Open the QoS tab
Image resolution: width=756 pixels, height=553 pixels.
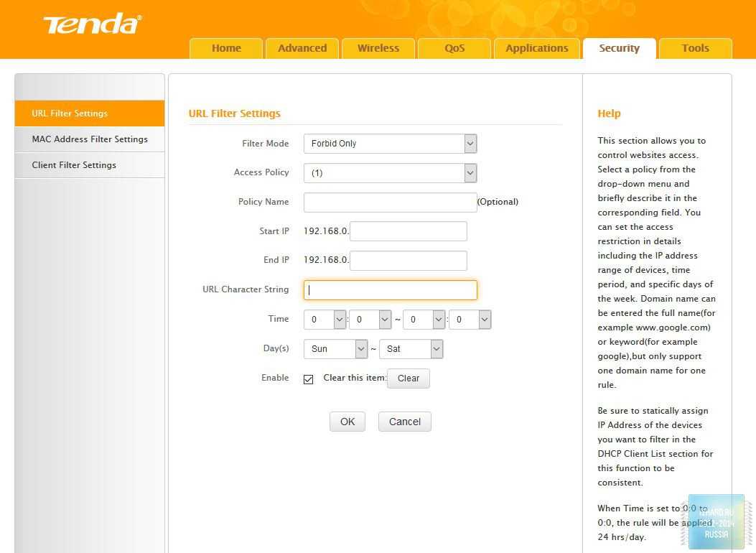pos(454,48)
